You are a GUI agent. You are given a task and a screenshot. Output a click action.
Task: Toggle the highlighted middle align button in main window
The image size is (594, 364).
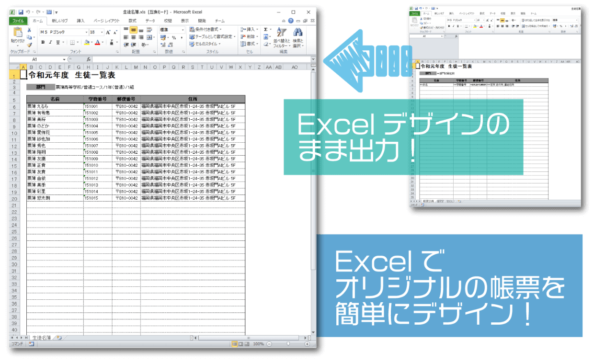tap(134, 30)
